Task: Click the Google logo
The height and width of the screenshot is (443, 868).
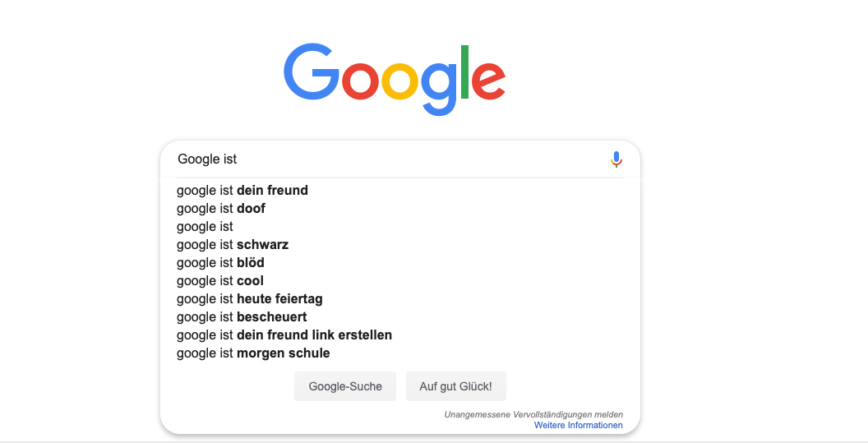Action: coord(395,79)
